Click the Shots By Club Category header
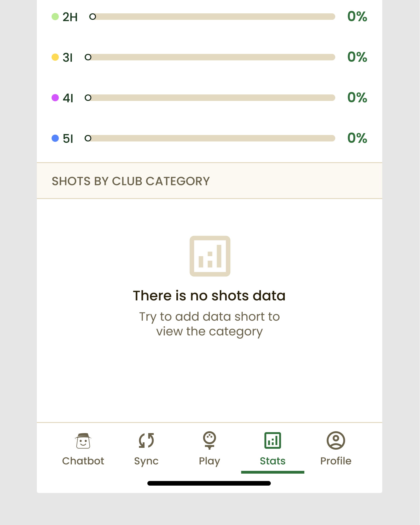 131,181
